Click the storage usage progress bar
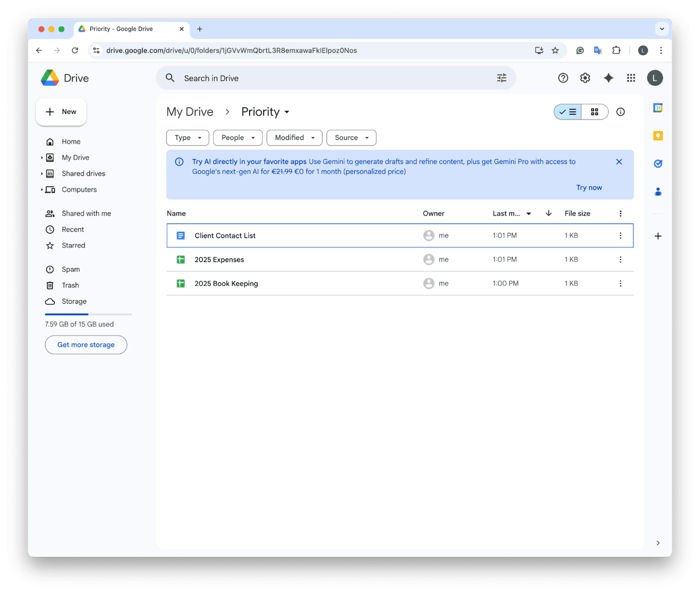700x594 pixels. click(88, 314)
